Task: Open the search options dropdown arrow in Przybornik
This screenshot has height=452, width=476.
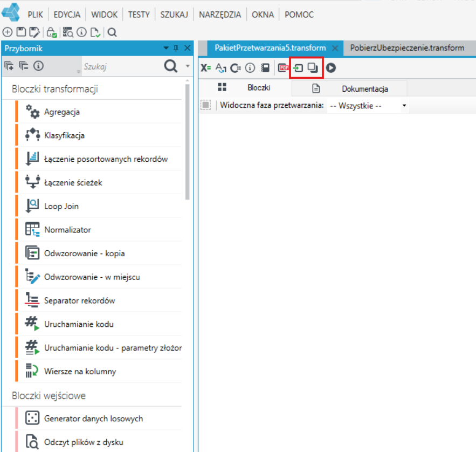Action: tap(188, 66)
